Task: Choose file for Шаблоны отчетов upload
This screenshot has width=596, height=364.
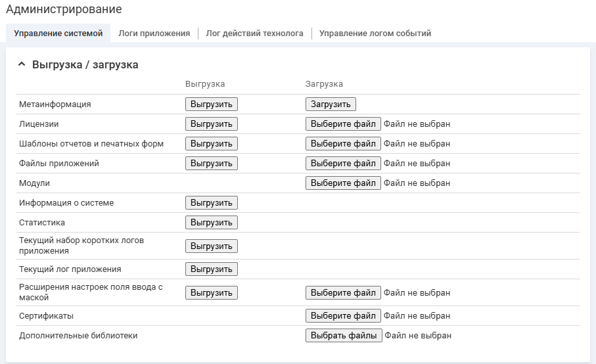Action: 343,144
